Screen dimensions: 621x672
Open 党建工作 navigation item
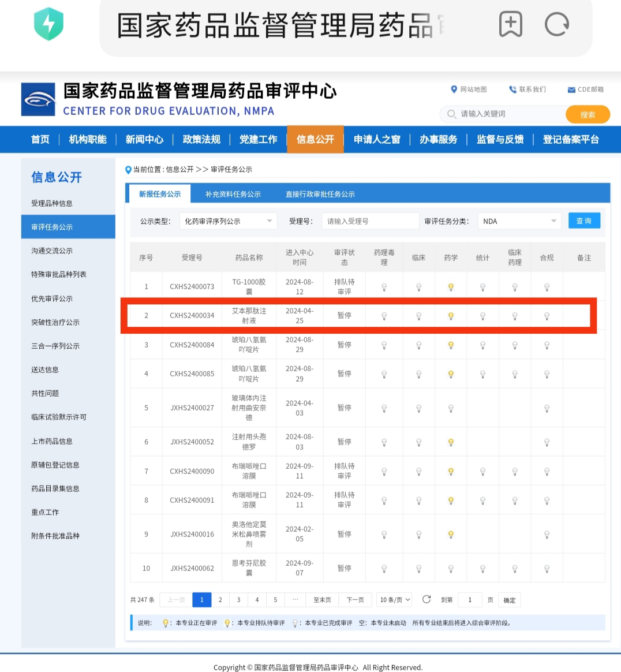coord(259,139)
